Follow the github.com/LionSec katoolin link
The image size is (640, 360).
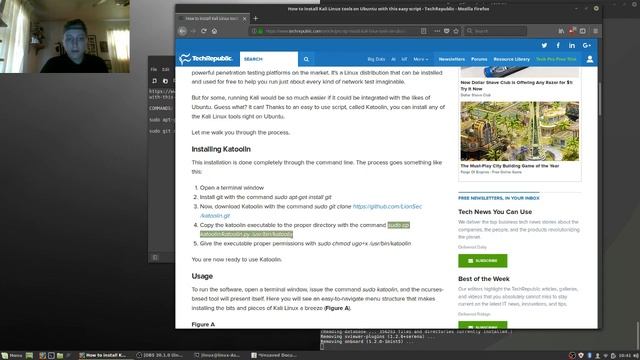(387, 207)
